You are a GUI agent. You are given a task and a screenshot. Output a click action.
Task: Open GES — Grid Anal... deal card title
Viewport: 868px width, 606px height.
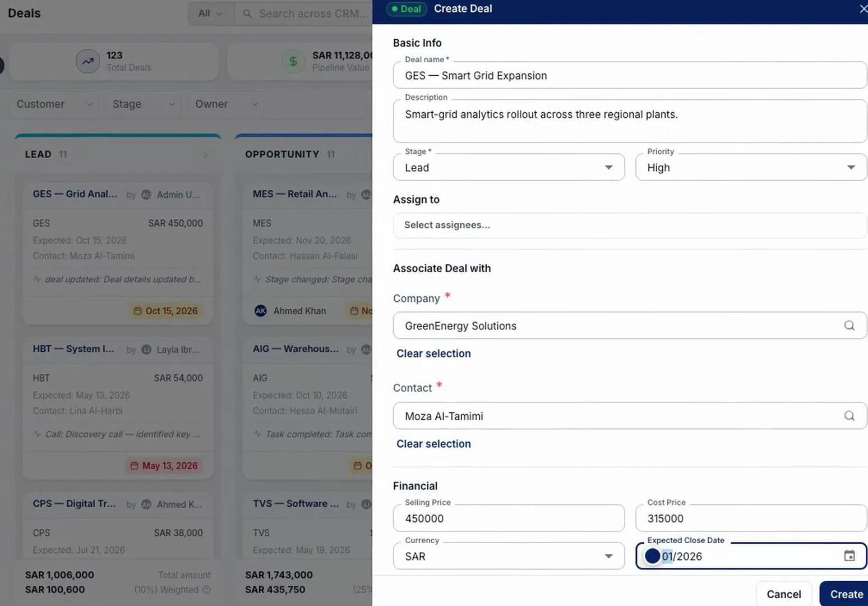(75, 194)
